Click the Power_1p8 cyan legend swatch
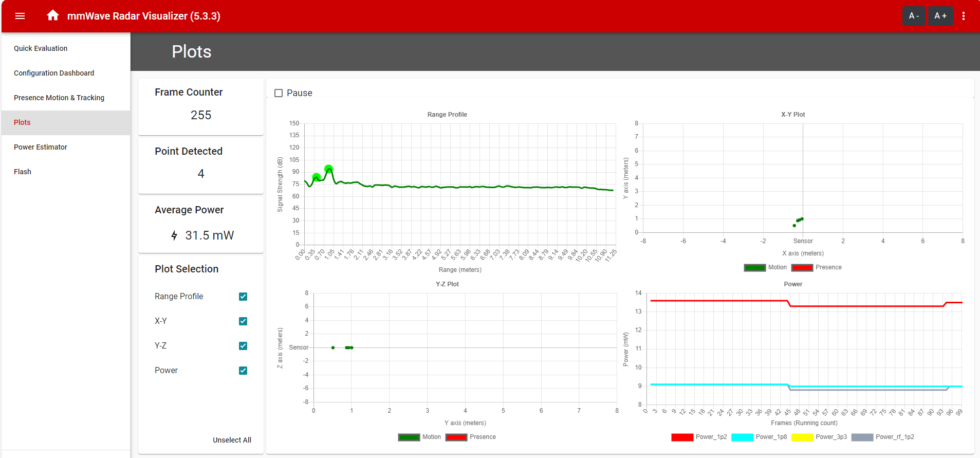The width and height of the screenshot is (980, 458). tap(742, 437)
